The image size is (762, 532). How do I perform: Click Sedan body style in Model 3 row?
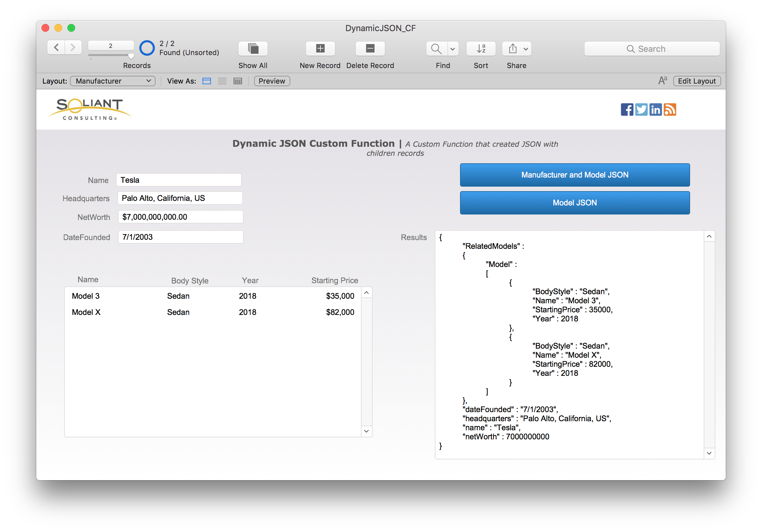tap(178, 296)
